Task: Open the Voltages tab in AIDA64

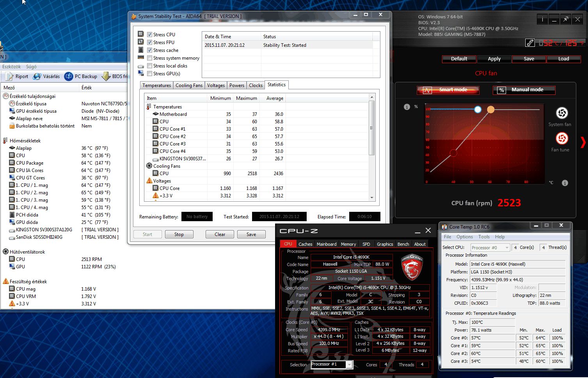Action: pyautogui.click(x=216, y=85)
